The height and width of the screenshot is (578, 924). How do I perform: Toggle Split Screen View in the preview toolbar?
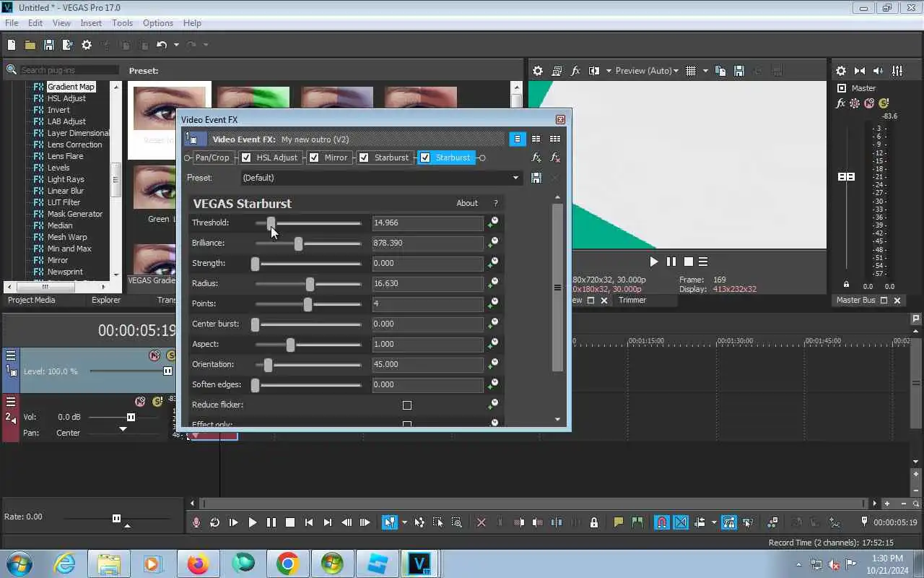click(594, 71)
